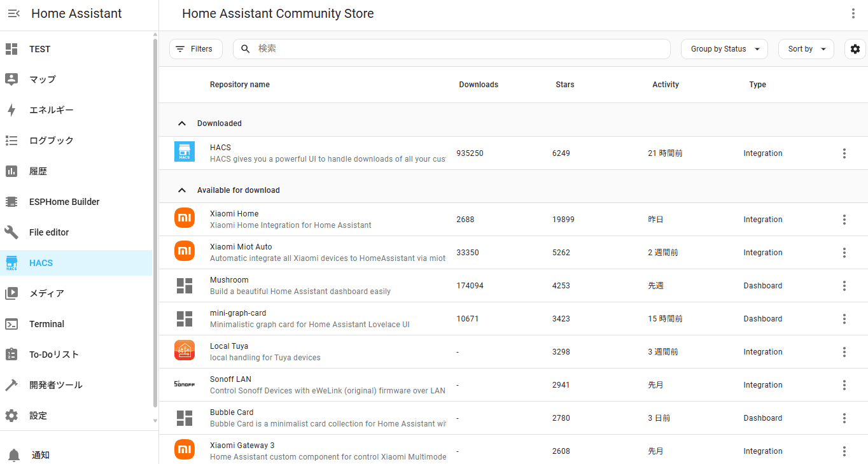Open the media player icon in sidebar
Screen dimensions: 868x464
(x=11, y=293)
